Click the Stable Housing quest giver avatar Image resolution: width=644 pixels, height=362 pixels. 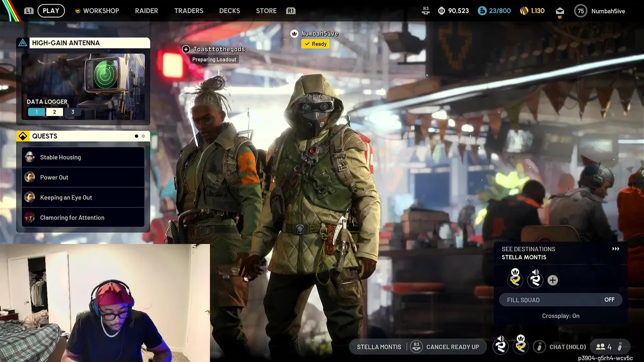[30, 157]
